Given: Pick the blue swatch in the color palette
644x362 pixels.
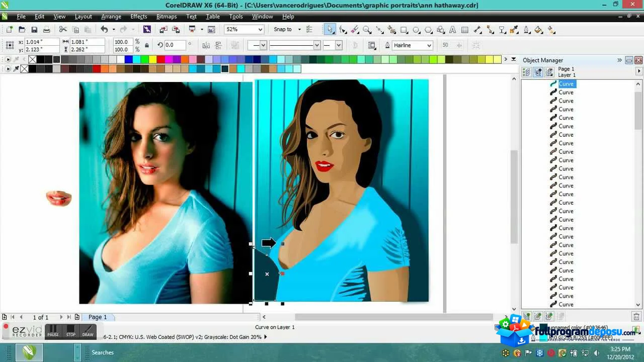Looking at the screenshot, I should pos(129,60).
